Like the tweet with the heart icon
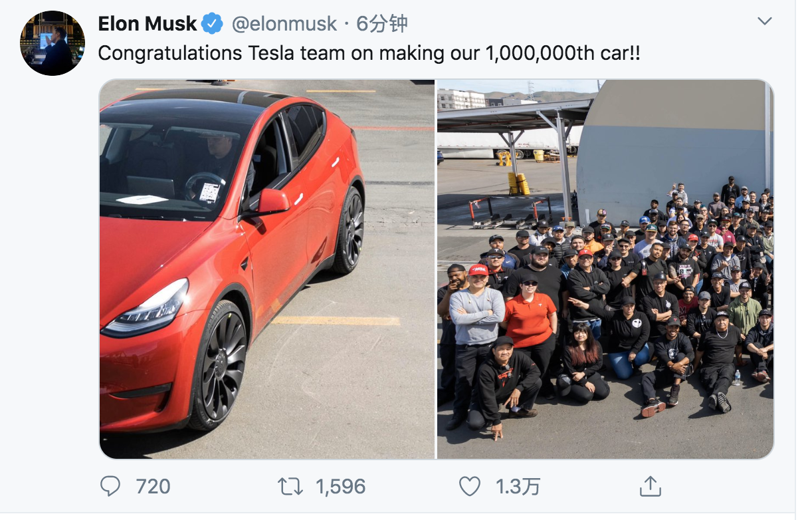This screenshot has height=520, width=812. point(470,486)
